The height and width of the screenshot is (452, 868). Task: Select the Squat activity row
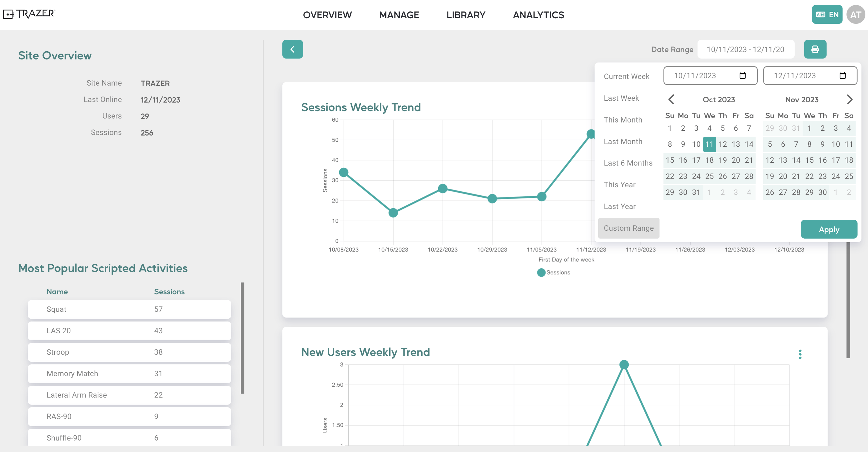(x=130, y=309)
